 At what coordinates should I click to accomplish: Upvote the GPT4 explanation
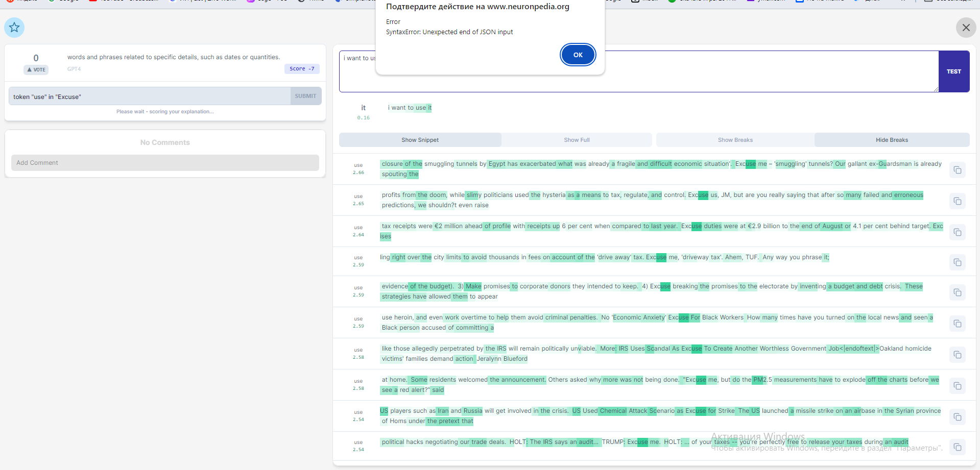point(36,69)
